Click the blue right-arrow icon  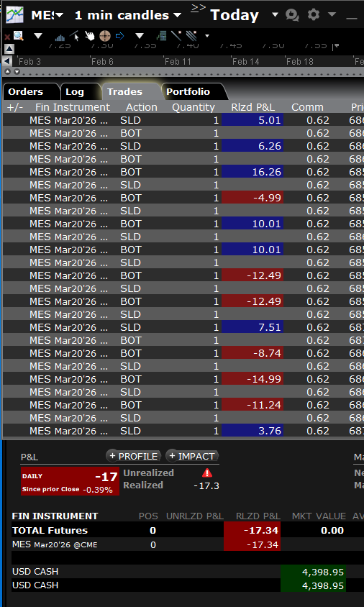(119, 36)
